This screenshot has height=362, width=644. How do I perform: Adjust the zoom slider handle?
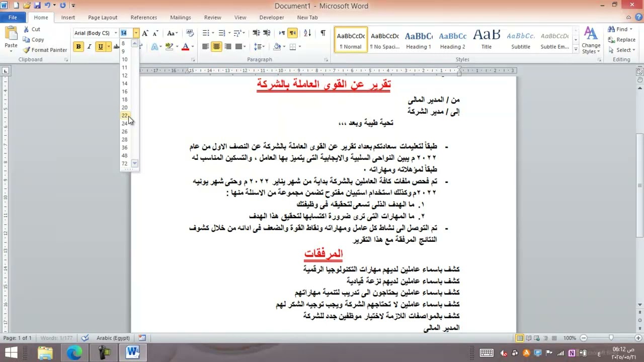611,338
